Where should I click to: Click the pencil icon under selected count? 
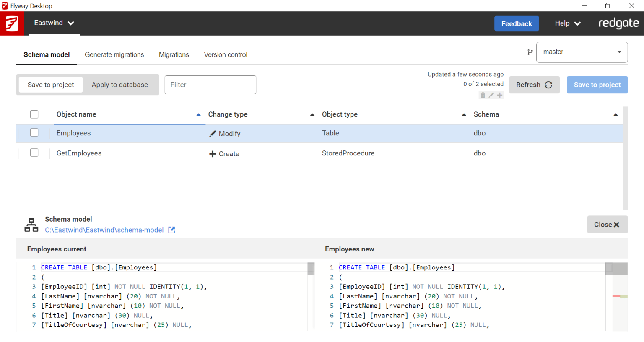click(x=491, y=95)
